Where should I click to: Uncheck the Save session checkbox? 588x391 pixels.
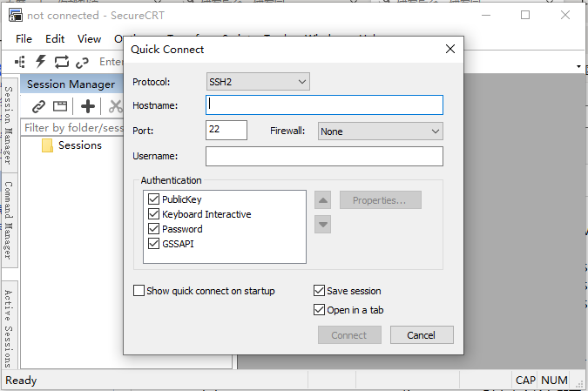click(x=319, y=291)
